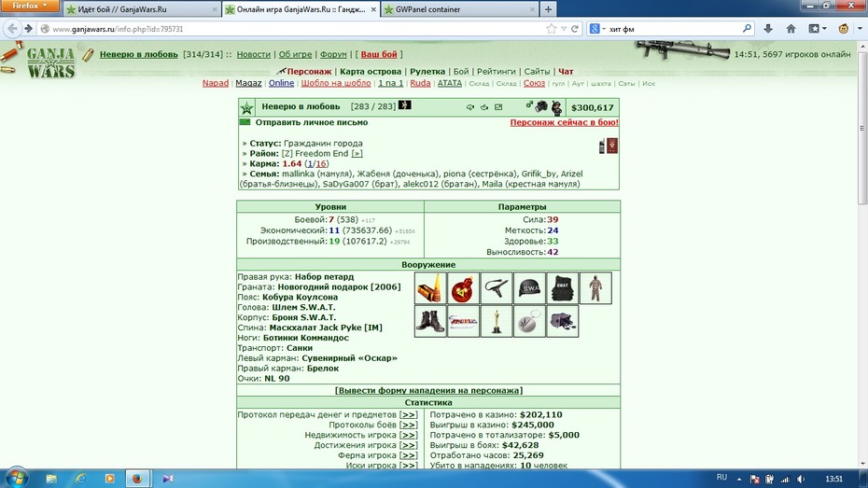Click the sled transport icon
This screenshot has width=868, height=488.
coord(463,321)
